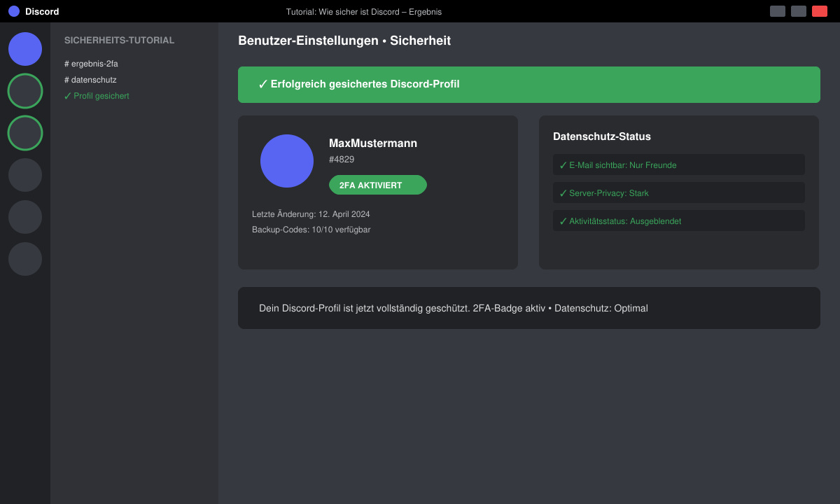The width and height of the screenshot is (840, 504).
Task: Click the user tag #4829
Action: (342, 160)
